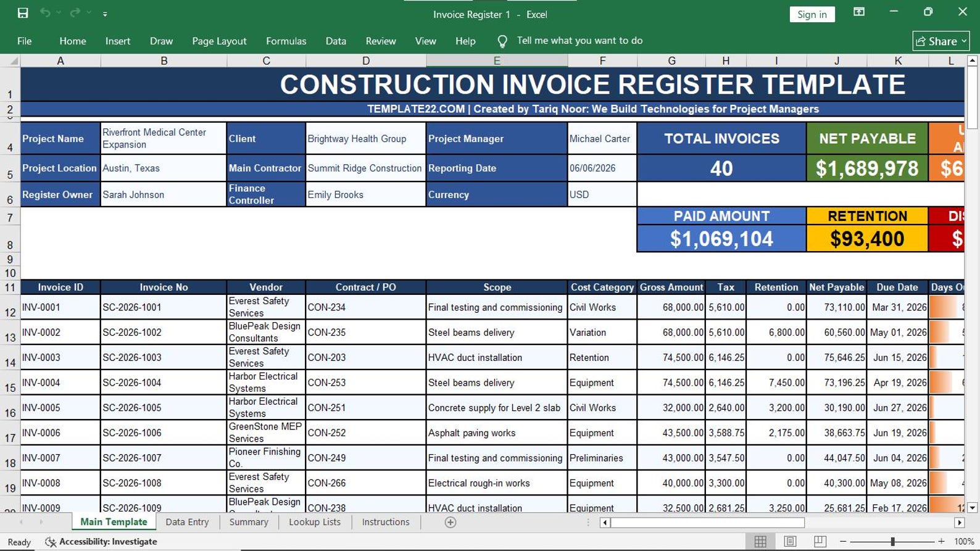This screenshot has width=980, height=551.
Task: Click the Total Invoices value 40
Action: tap(721, 168)
